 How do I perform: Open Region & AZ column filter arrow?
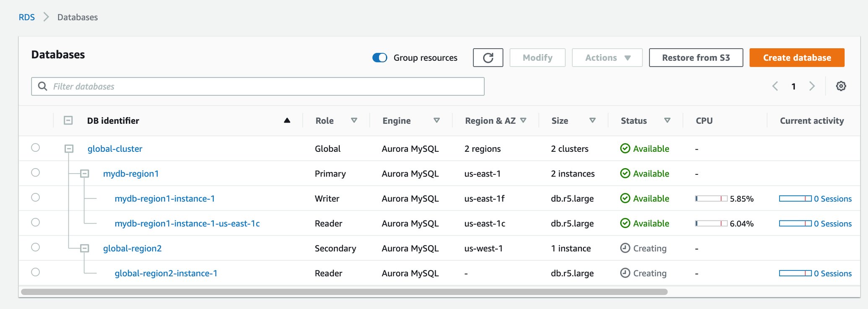523,120
